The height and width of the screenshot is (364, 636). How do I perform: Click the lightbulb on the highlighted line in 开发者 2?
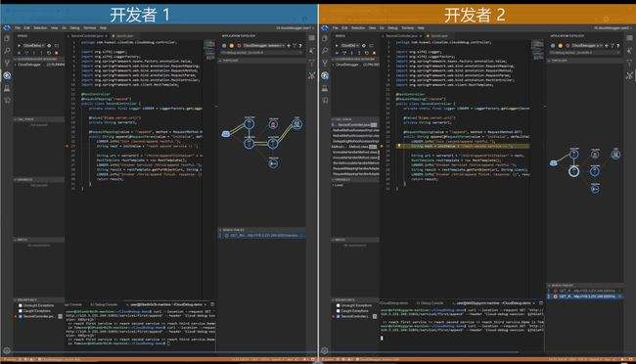[x=398, y=146]
